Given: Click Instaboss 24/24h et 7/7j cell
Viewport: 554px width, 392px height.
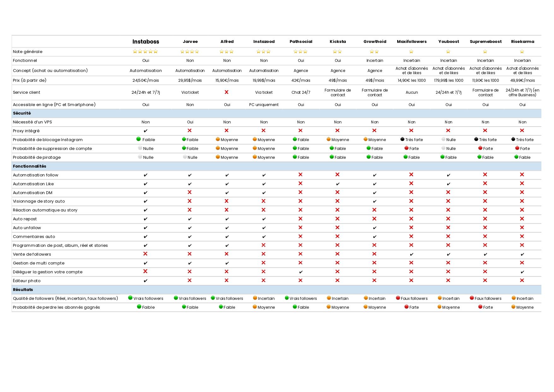Looking at the screenshot, I should [x=146, y=92].
